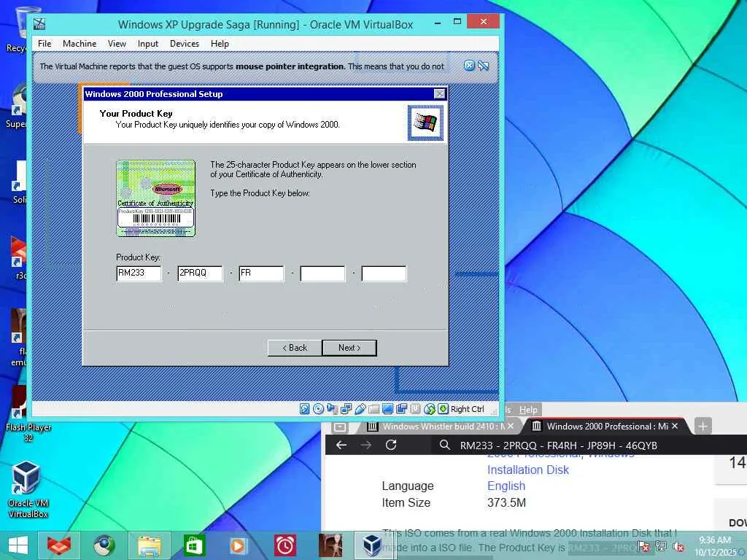
Task: Click the crossed-out speech bubble icon in notification bar
Action: 484,66
